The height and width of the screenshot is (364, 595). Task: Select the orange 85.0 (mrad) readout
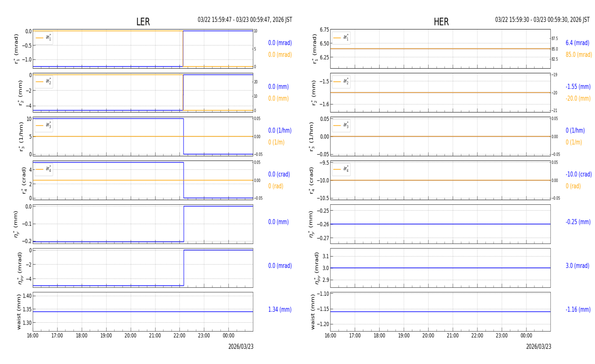(579, 55)
